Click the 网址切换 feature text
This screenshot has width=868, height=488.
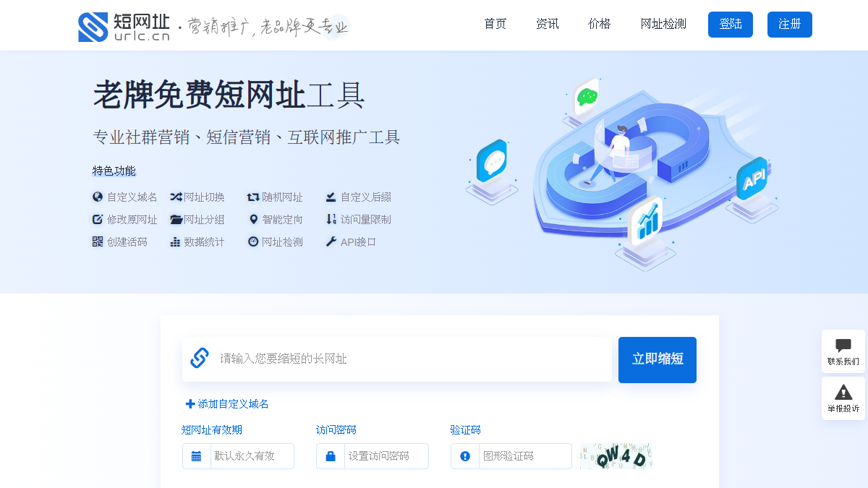coord(204,197)
